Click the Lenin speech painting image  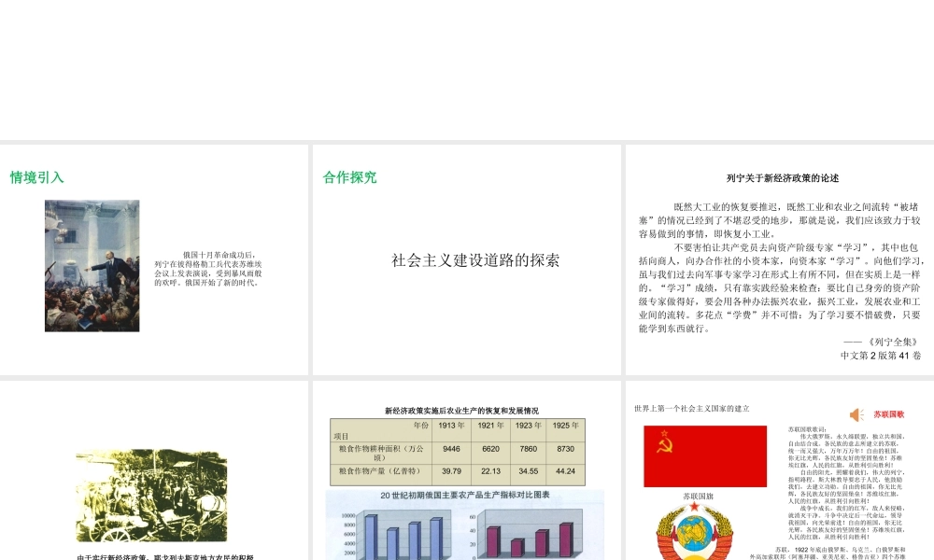click(92, 265)
